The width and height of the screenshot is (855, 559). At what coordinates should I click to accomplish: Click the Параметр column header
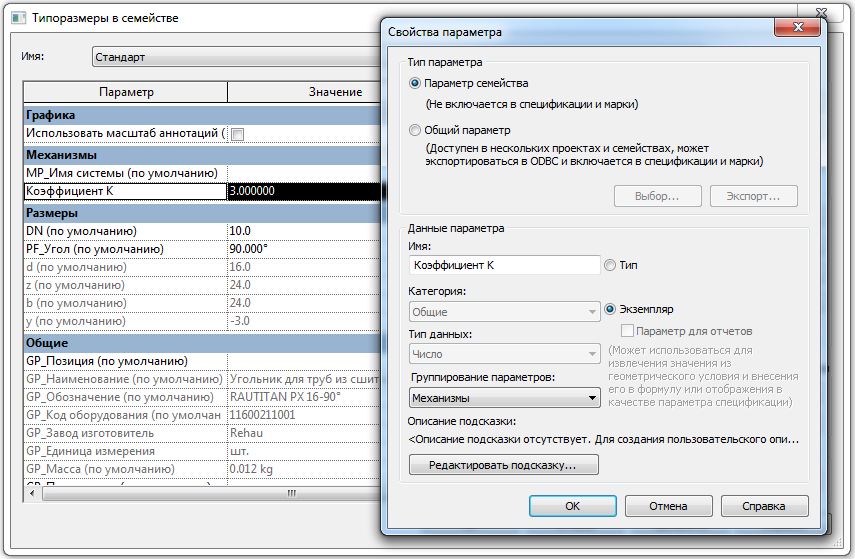[x=125, y=92]
